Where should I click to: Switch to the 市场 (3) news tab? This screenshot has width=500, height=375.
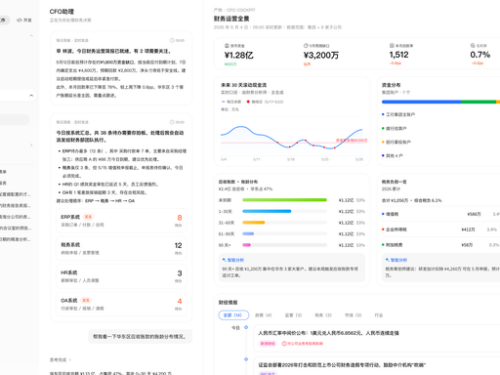[x=353, y=315]
